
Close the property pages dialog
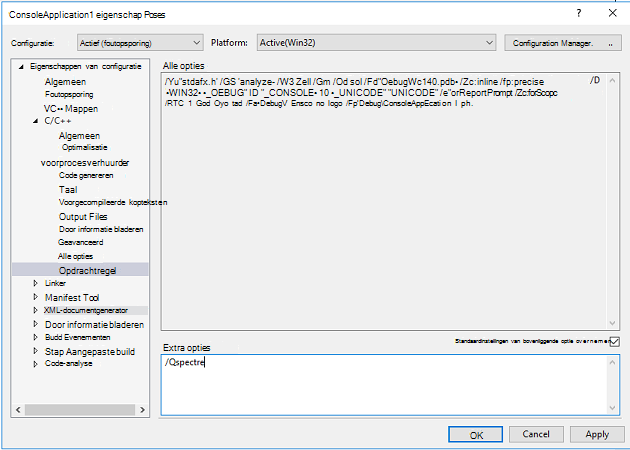tap(612, 13)
